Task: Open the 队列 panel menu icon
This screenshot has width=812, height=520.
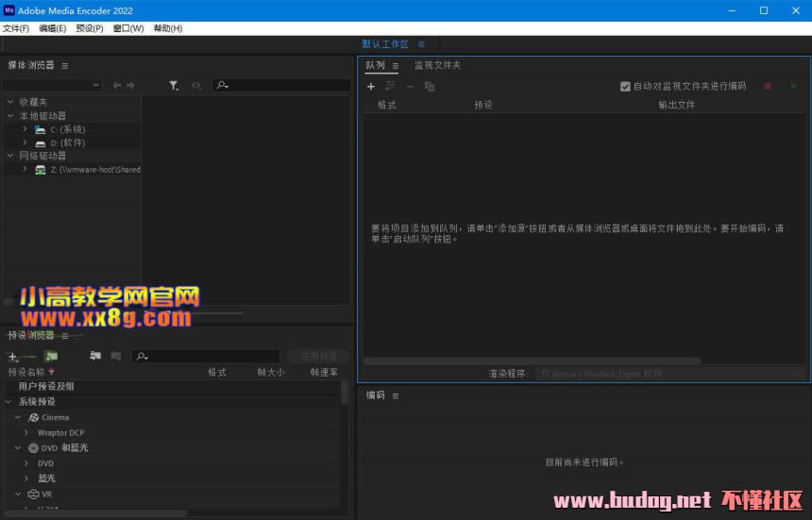Action: click(395, 66)
